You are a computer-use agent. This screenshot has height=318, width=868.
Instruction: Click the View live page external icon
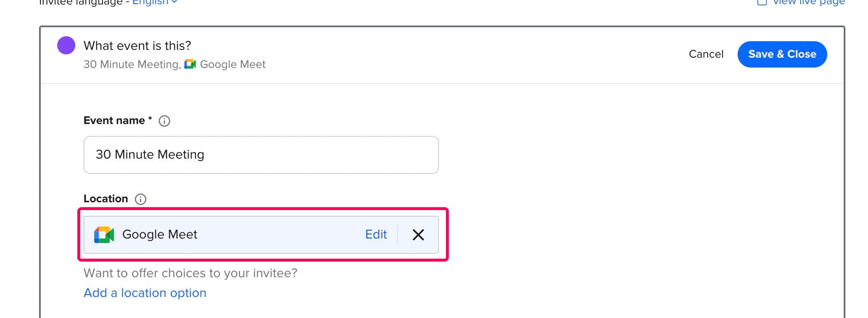[762, 2]
